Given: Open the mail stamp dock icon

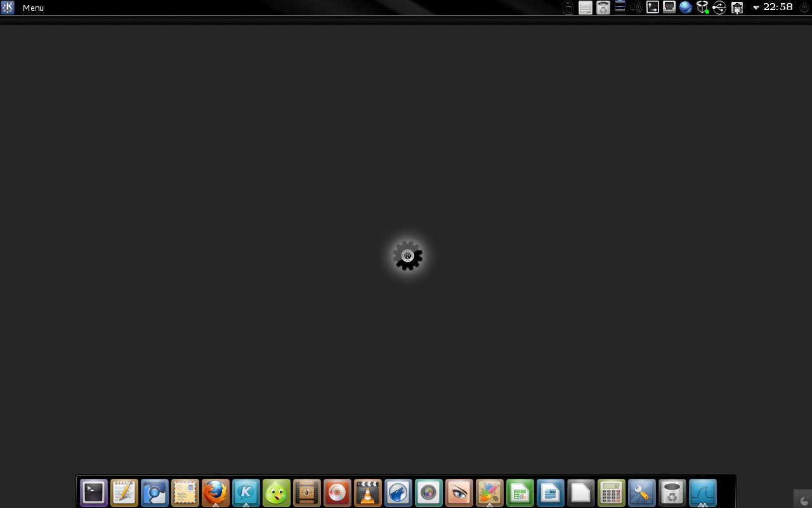Looking at the screenshot, I should [x=185, y=493].
